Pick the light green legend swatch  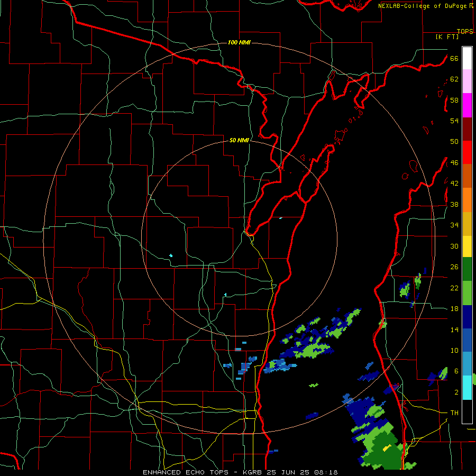(x=467, y=292)
